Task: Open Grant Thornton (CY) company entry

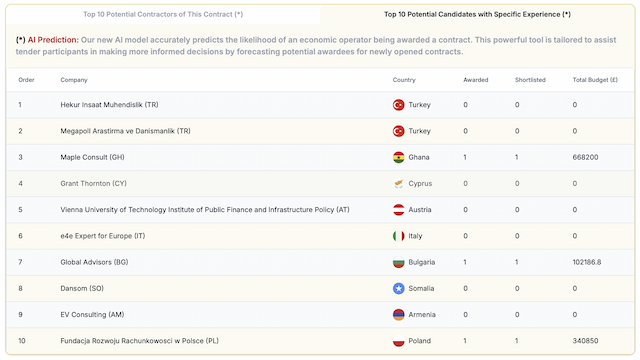Action: click(x=93, y=184)
